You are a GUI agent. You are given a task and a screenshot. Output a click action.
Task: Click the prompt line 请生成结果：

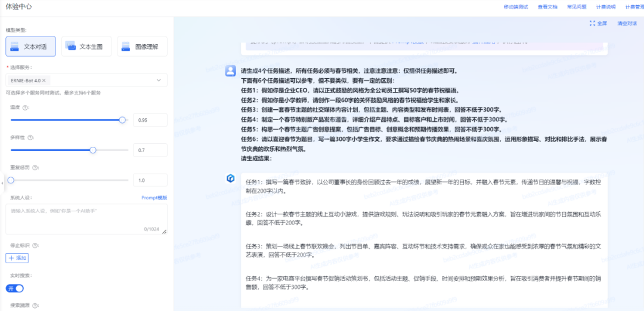coord(256,158)
